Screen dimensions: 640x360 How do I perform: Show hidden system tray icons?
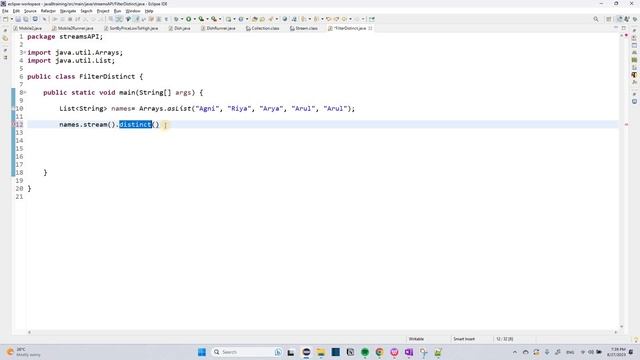[x=515, y=352]
